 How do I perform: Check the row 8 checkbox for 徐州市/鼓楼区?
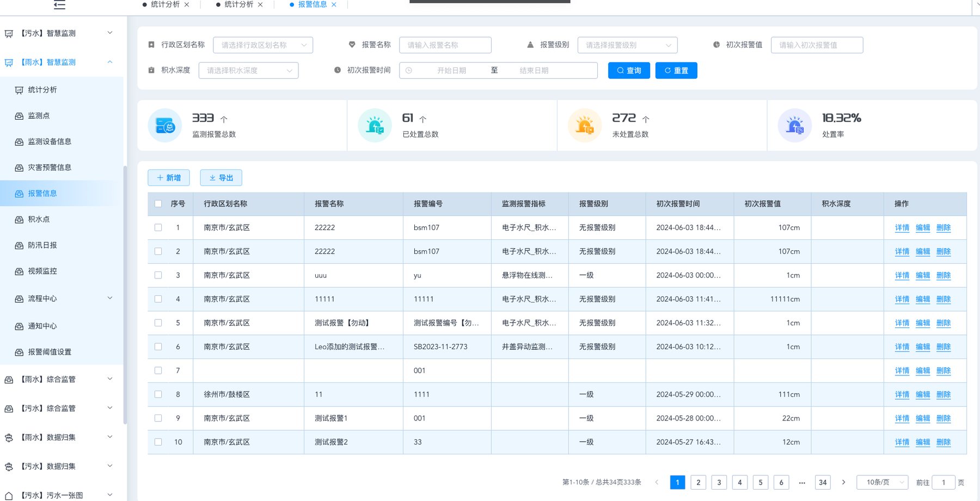coord(158,394)
